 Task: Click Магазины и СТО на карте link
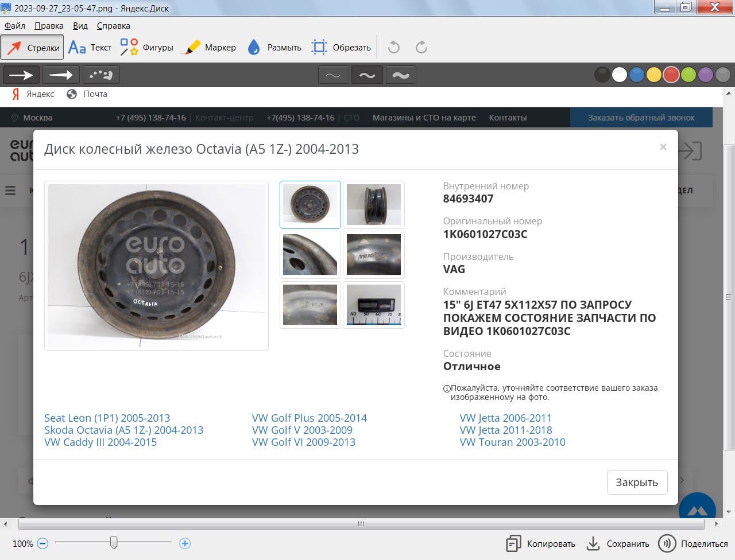[x=424, y=118]
